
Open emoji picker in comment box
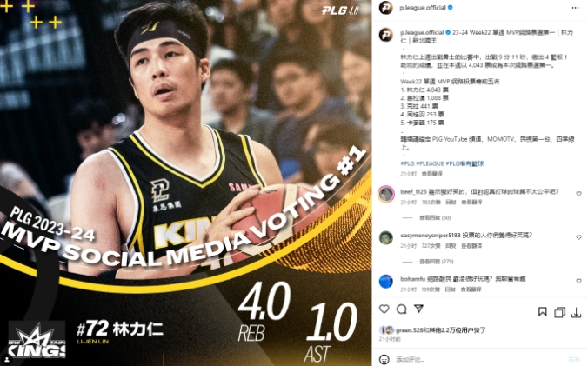pos(384,359)
